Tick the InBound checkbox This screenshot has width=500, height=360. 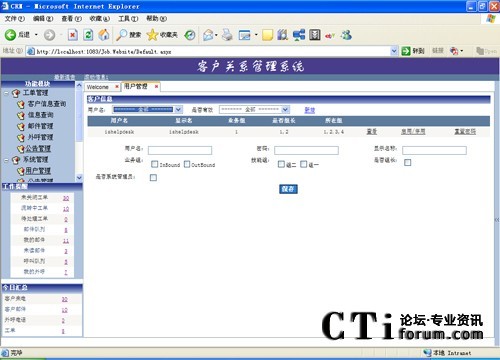pos(154,164)
